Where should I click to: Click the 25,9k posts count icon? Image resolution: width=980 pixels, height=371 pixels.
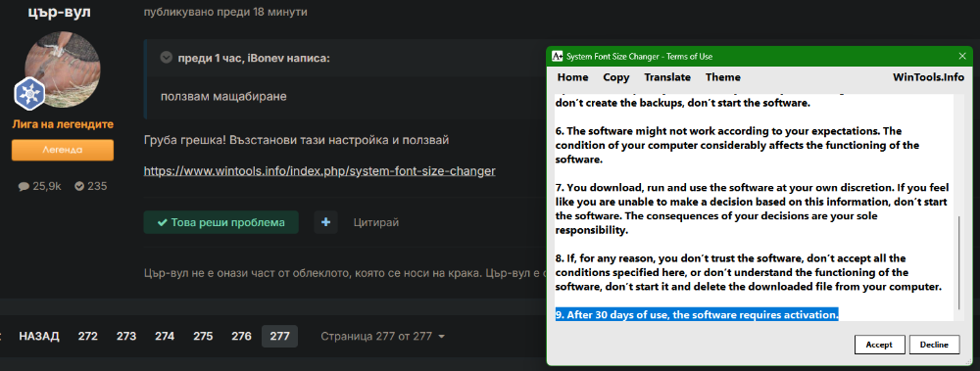tap(24, 186)
